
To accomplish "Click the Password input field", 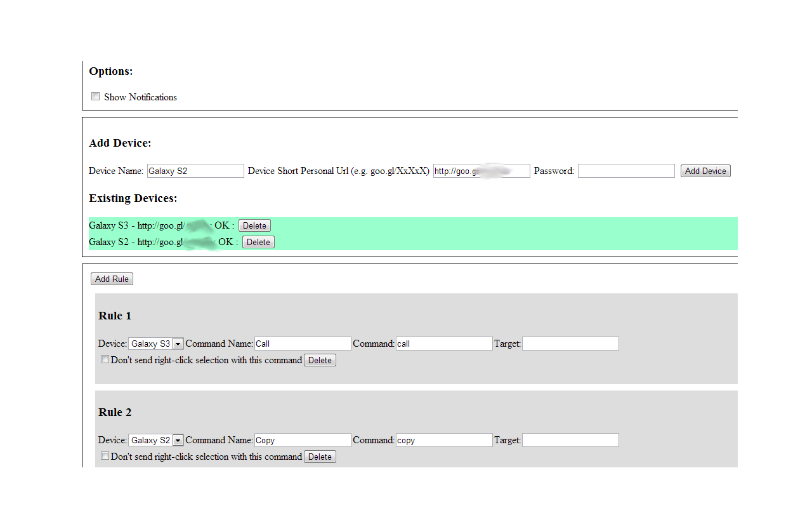I will pos(626,170).
